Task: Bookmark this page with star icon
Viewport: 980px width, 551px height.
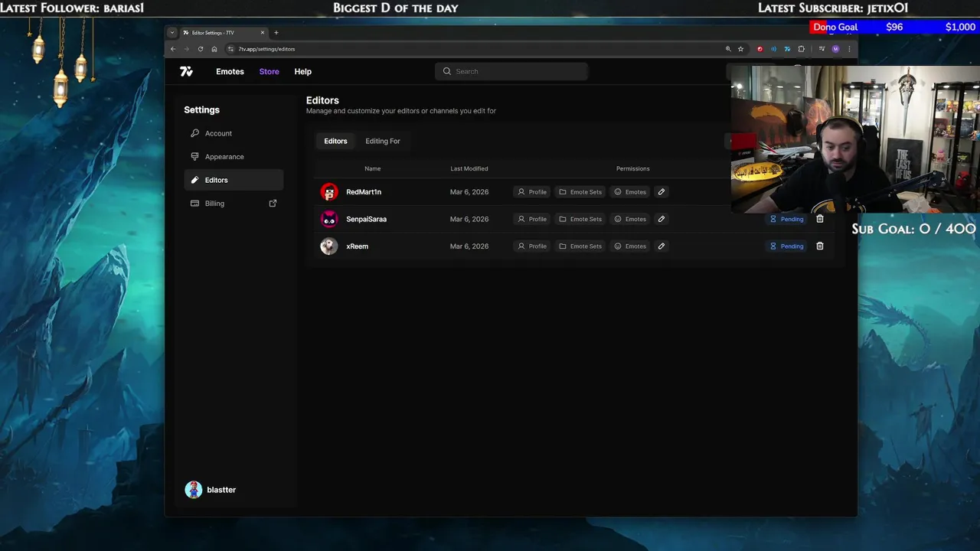Action: 740,49
